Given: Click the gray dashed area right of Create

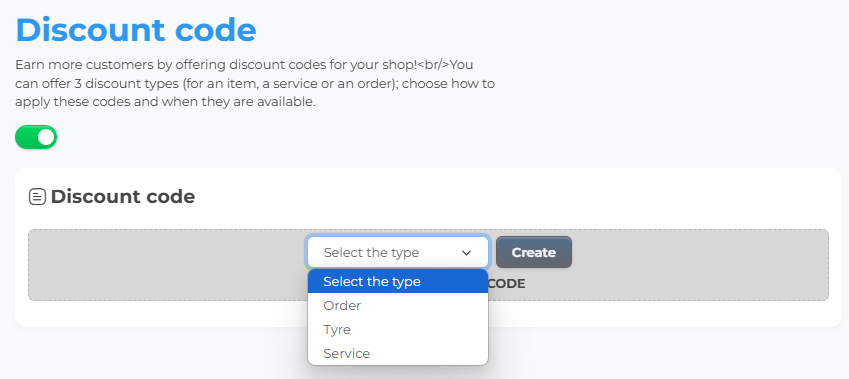Looking at the screenshot, I should (x=700, y=265).
